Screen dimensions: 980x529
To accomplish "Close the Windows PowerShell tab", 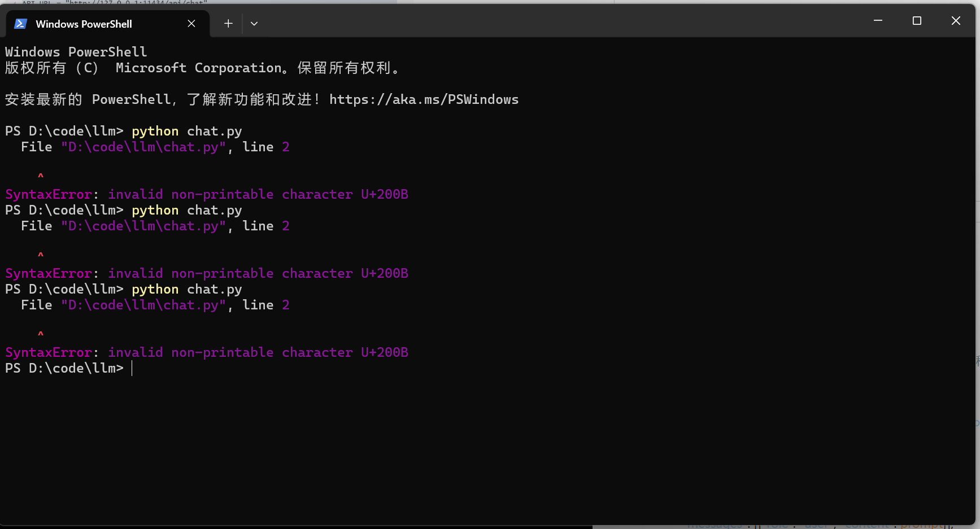I will pos(191,24).
